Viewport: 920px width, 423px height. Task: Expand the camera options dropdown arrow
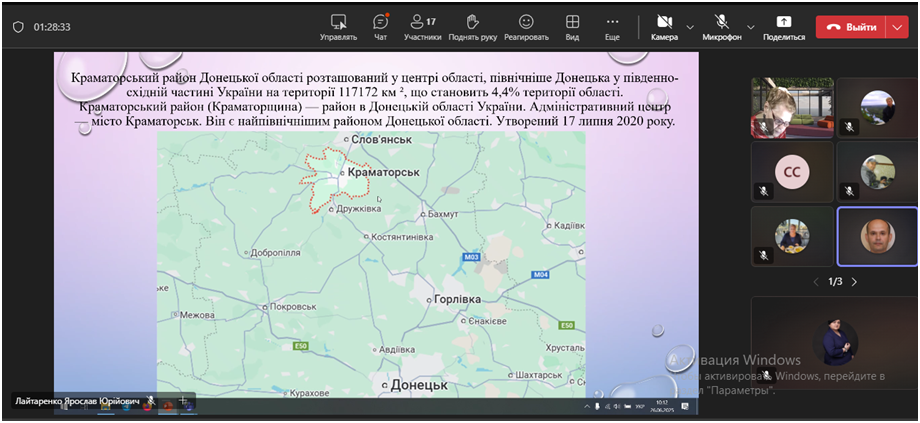[x=690, y=27]
